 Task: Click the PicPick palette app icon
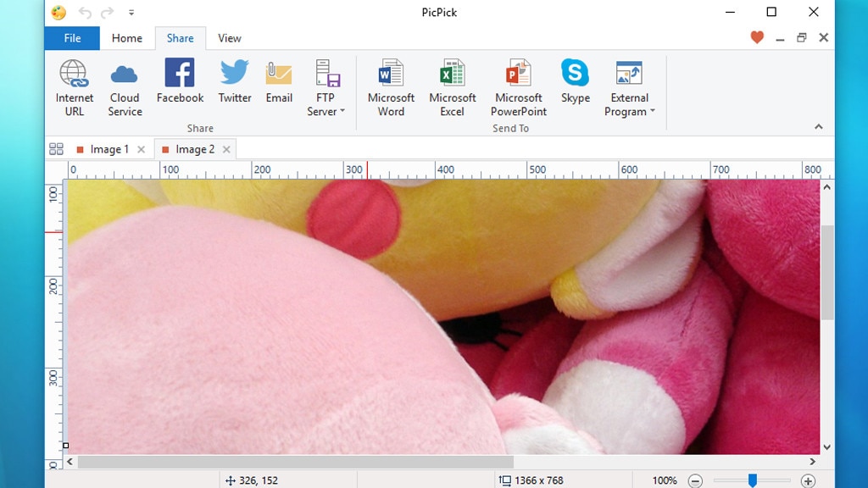[58, 12]
